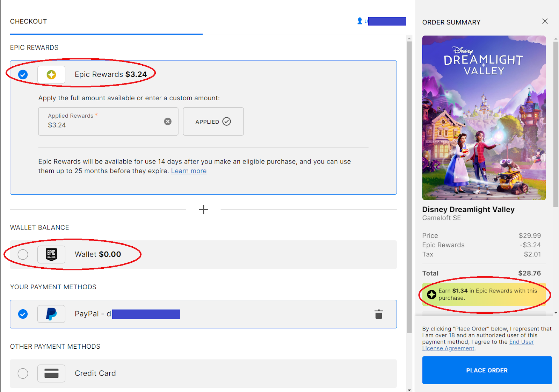This screenshot has width=559, height=392.
Task: Click the Disney Dreamlight Valley cover image
Action: click(x=484, y=118)
